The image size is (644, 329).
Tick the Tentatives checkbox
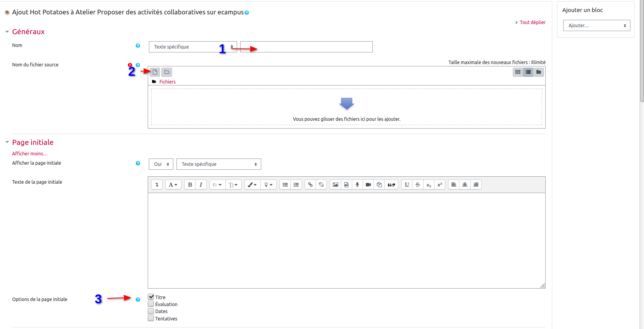coord(151,319)
